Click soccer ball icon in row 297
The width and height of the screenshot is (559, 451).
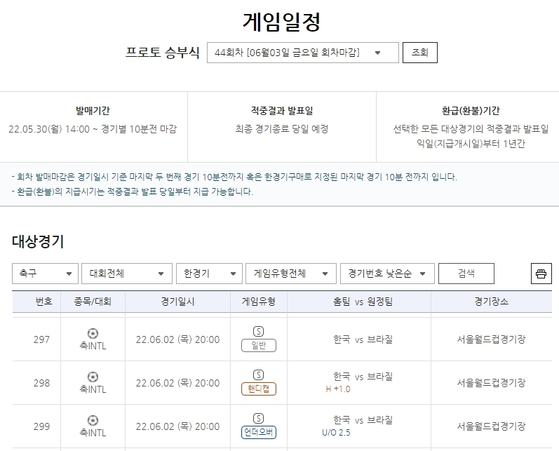pyautogui.click(x=93, y=333)
